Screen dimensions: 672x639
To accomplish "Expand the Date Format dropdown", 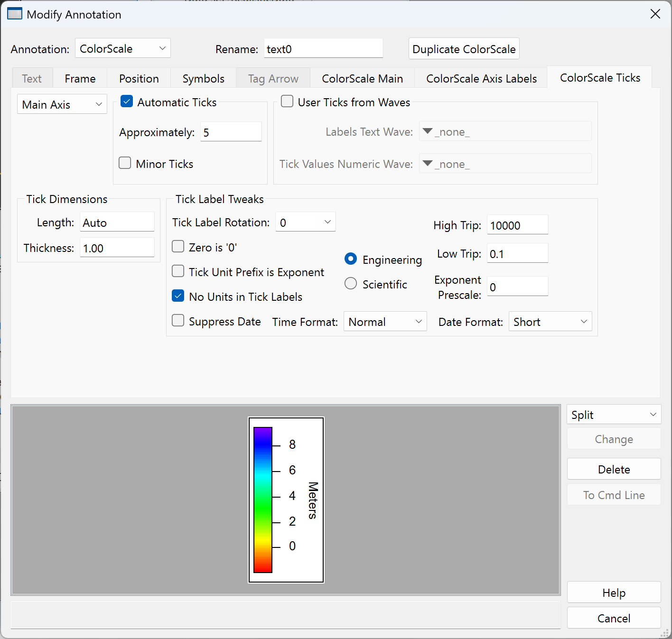I will [550, 322].
